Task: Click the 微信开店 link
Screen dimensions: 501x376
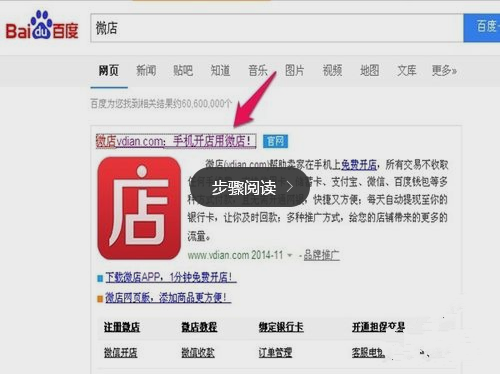Action: (x=120, y=353)
